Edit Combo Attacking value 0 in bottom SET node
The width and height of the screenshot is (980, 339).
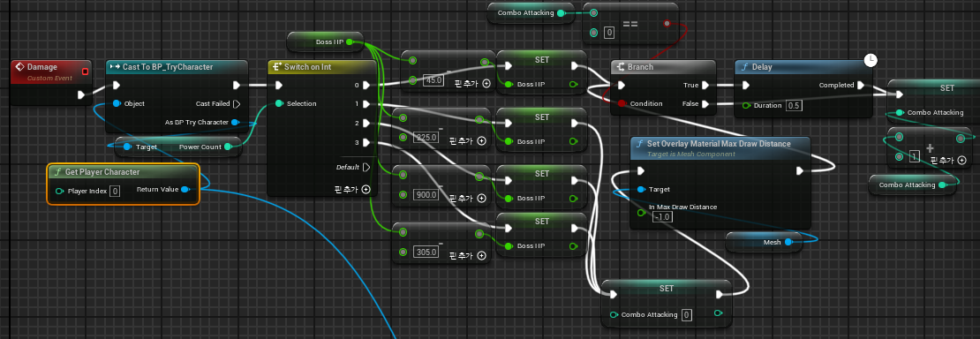click(687, 314)
